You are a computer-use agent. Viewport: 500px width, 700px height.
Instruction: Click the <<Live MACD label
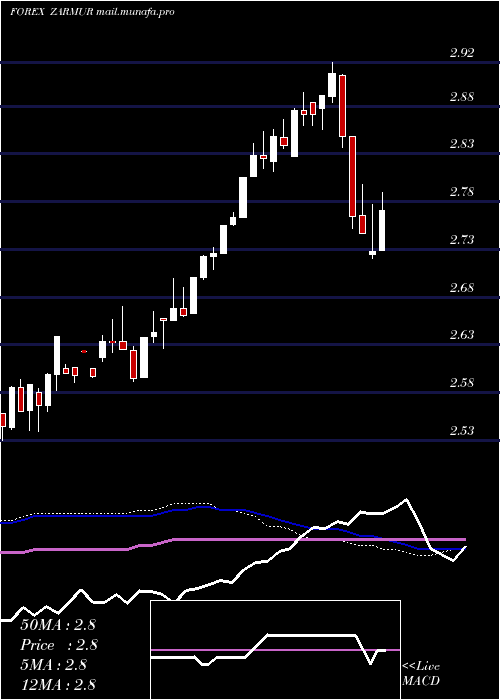[421, 673]
